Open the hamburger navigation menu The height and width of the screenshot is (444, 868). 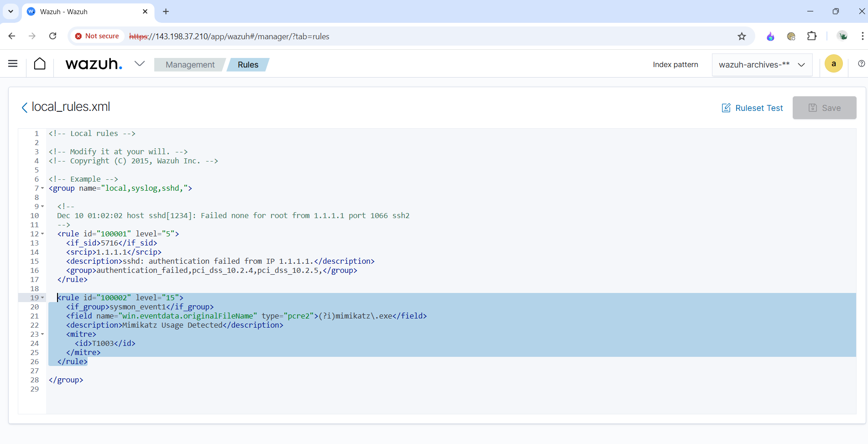click(x=13, y=64)
